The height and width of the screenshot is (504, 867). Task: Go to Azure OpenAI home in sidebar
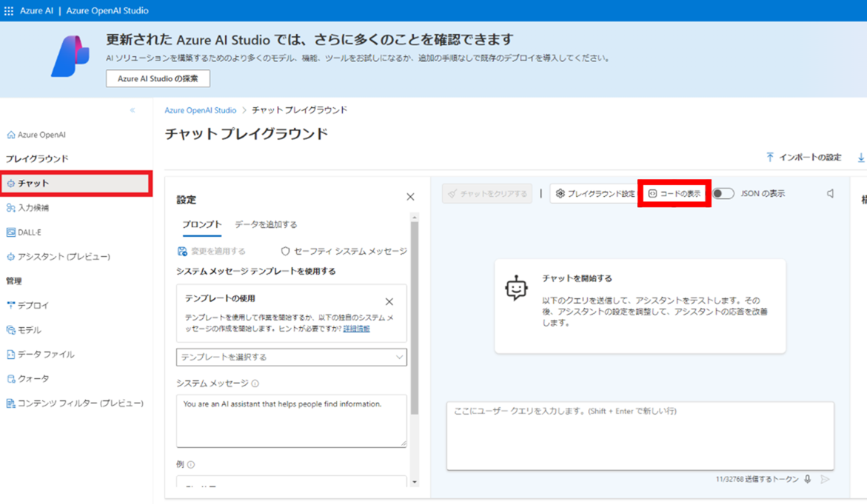(x=36, y=134)
